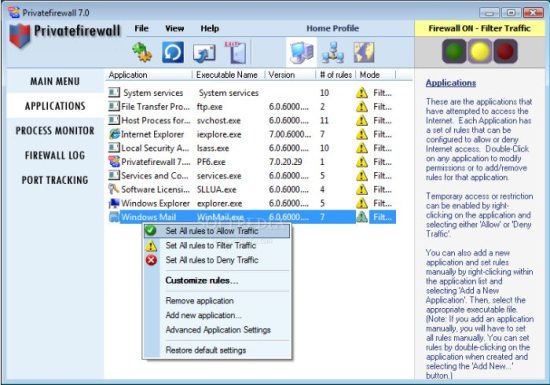Sort by # of rules column header
The width and height of the screenshot is (550, 385).
(x=335, y=75)
